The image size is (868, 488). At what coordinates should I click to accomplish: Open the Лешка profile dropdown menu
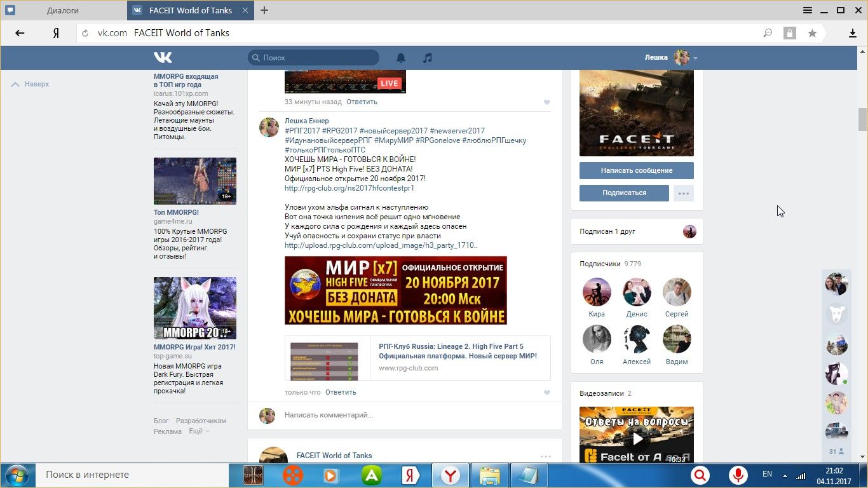[x=671, y=58]
